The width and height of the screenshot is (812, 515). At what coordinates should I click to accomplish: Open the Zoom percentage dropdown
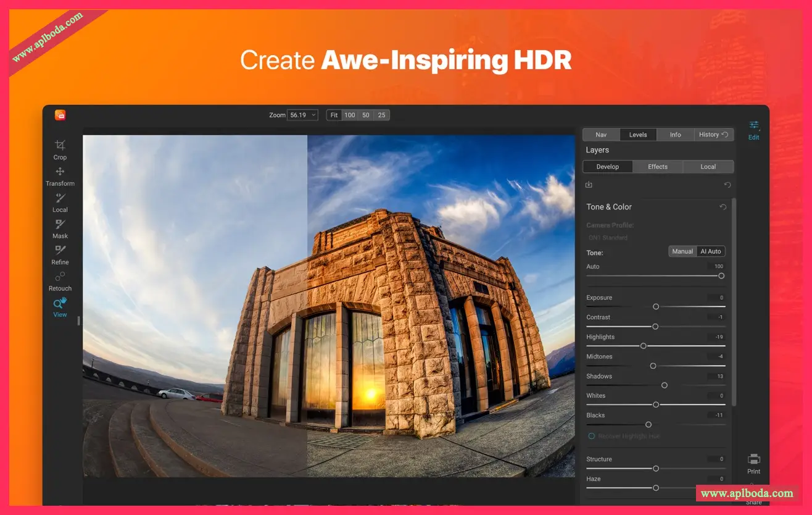pos(302,115)
